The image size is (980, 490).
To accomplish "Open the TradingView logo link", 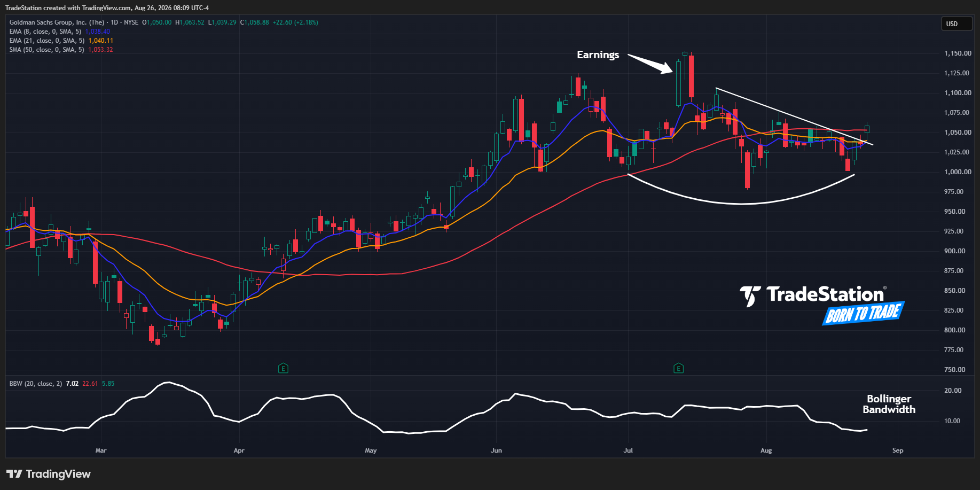I will point(49,474).
